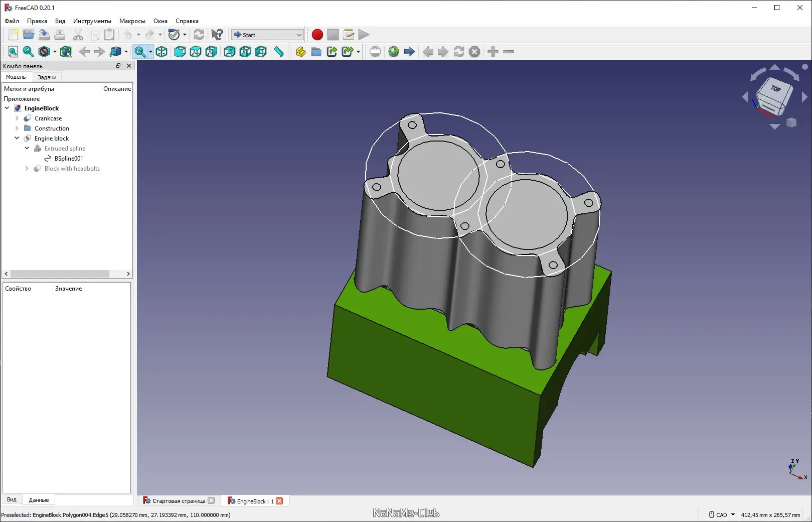The height and width of the screenshot is (522, 812).
Task: Select the measure distance ruler tool
Action: 278,52
